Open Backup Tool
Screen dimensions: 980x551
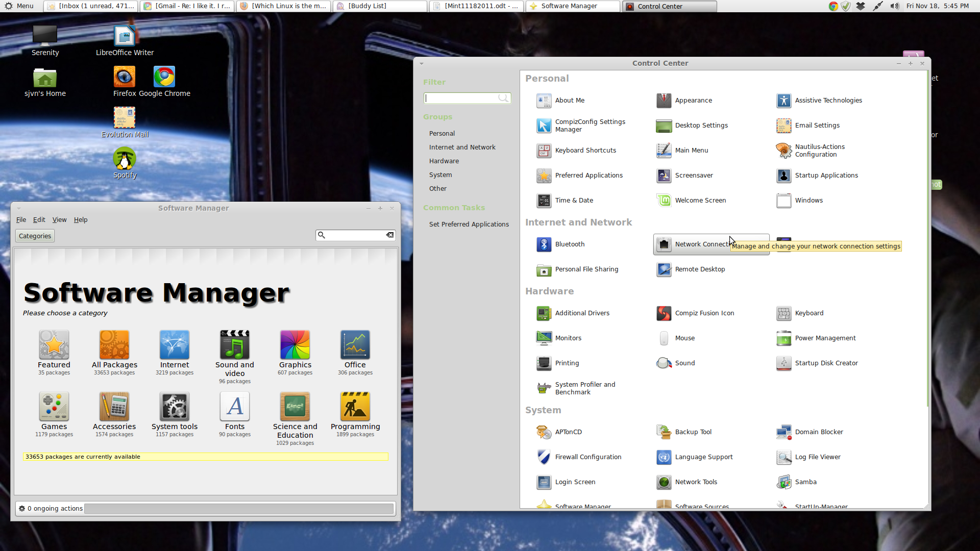click(x=684, y=432)
